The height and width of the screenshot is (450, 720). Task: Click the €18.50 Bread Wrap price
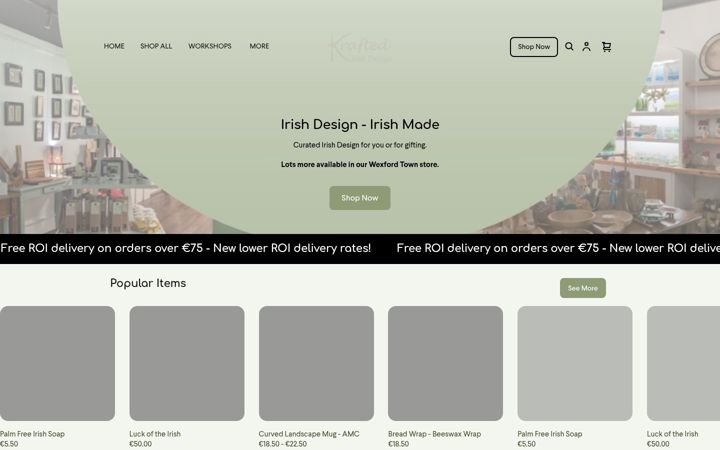[399, 444]
